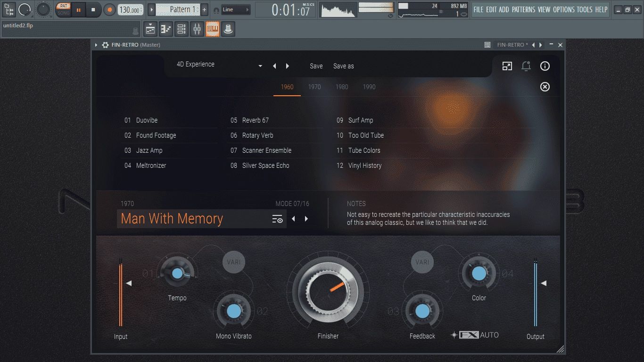Click the plugin options gear icon
This screenshot has width=644, height=362.
click(105, 45)
